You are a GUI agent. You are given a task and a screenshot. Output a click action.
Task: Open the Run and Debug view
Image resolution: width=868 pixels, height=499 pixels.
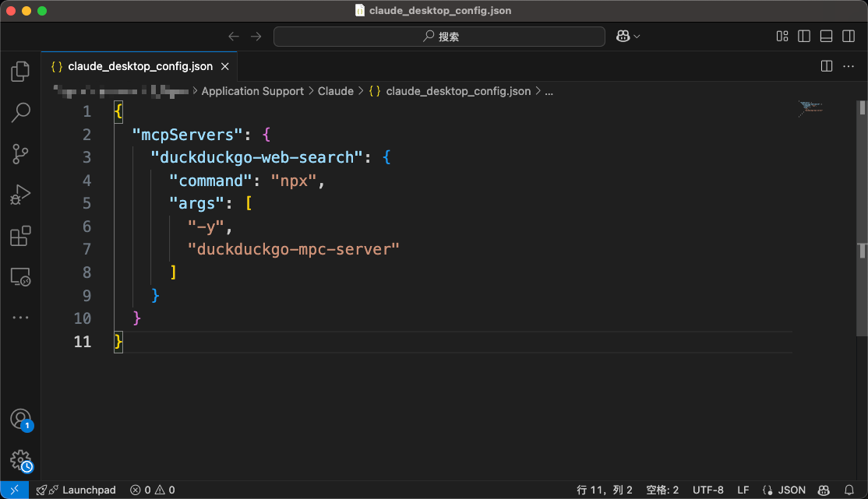pyautogui.click(x=20, y=195)
